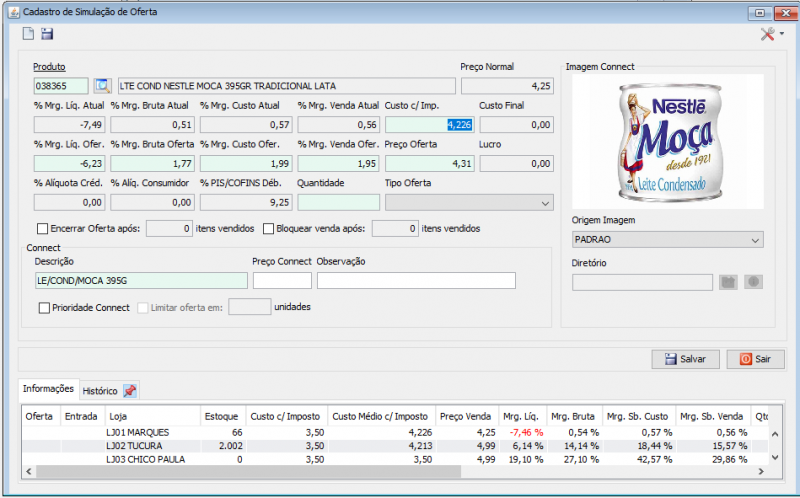
Task: Click the Custo c/ Imp. field 4,226
Action: tap(430, 125)
